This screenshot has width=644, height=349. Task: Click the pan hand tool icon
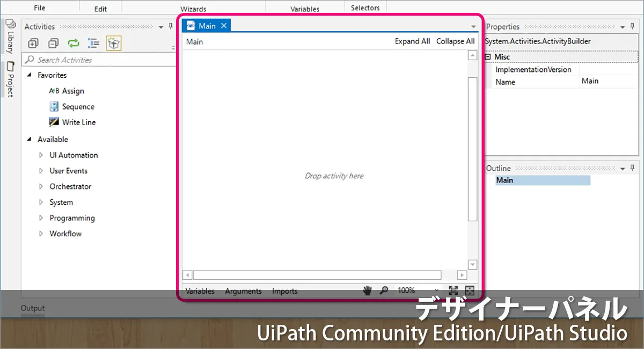(x=368, y=290)
